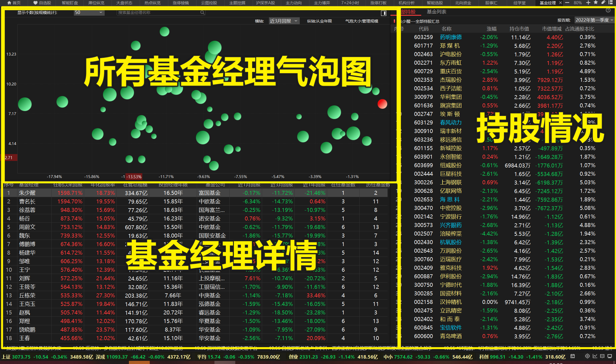Image resolution: width=616 pixels, height=364 pixels.
Task: Open the help question mark icon
Action: point(608,11)
